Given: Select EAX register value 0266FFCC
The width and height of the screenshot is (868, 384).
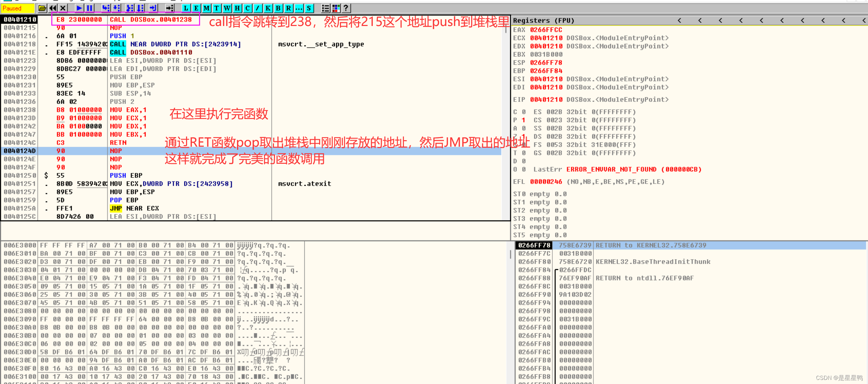Looking at the screenshot, I should click(x=546, y=30).
